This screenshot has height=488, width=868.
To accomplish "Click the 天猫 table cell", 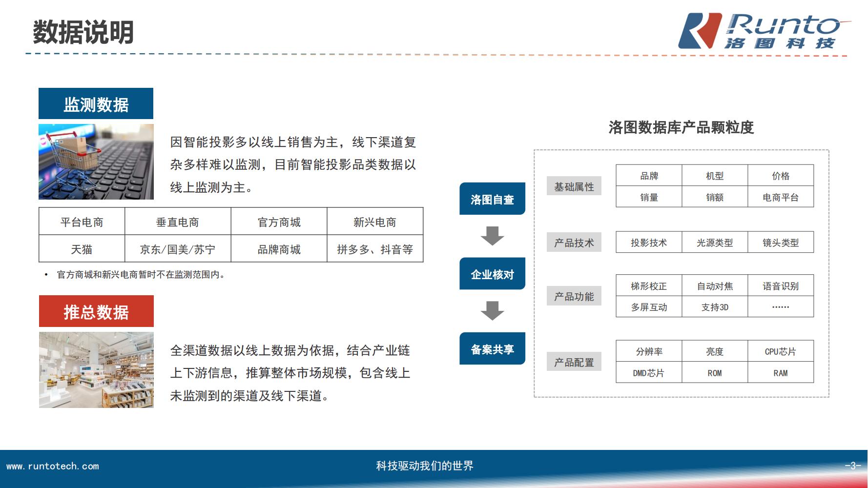I will tap(82, 248).
